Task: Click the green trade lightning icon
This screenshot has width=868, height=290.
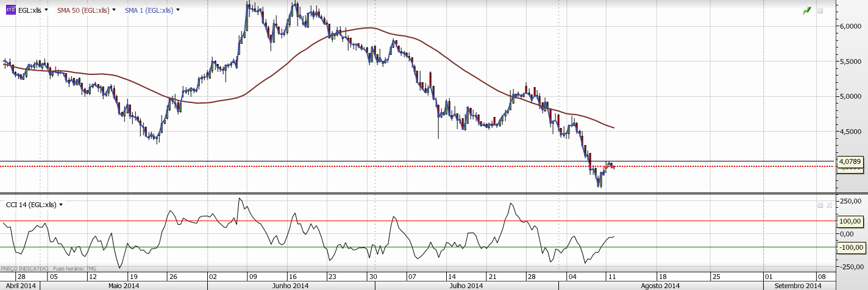Action: pyautogui.click(x=807, y=10)
